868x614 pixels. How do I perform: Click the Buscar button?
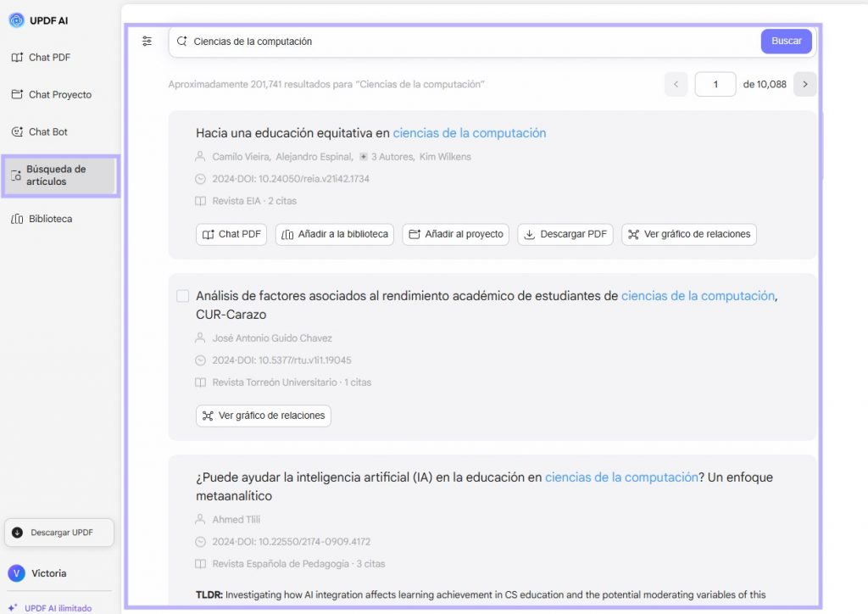coord(786,41)
